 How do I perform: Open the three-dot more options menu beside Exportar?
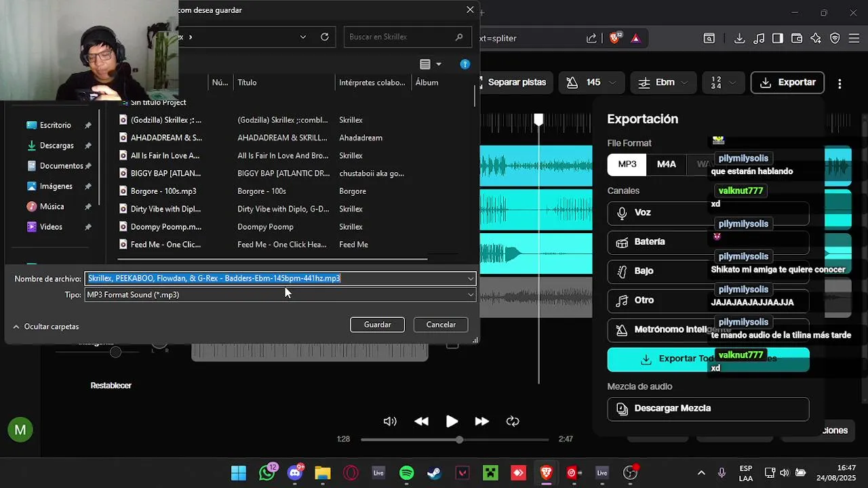coord(840,83)
